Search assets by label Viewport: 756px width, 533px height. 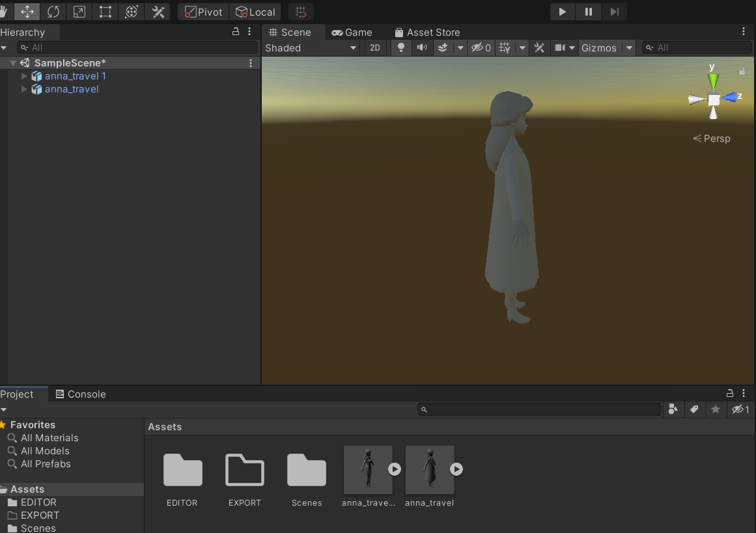tap(694, 409)
